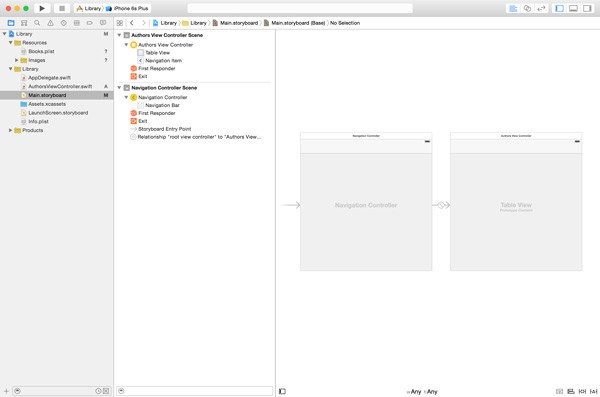Show recently modified files filter
Image resolution: width=600 pixels, height=397 pixels.
point(98,391)
